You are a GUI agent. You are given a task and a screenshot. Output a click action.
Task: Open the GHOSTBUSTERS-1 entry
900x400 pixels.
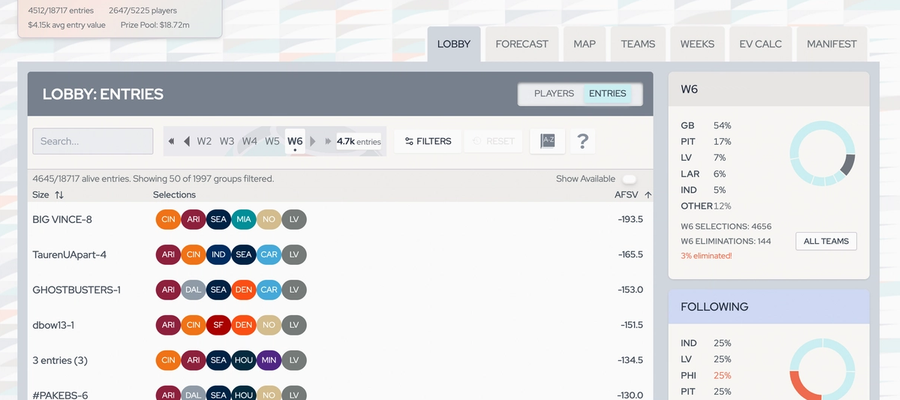(77, 290)
